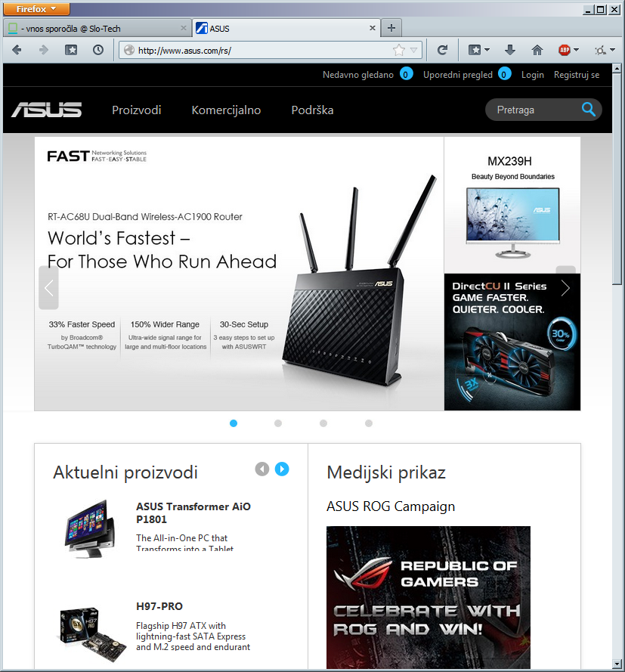Click the "33% Faster Speed" feature text
625x672 pixels.
pyautogui.click(x=82, y=324)
